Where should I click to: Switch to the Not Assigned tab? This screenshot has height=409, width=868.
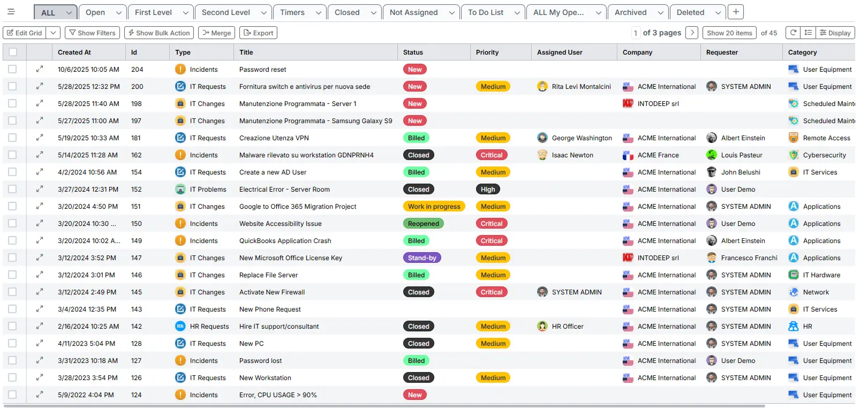click(x=414, y=12)
